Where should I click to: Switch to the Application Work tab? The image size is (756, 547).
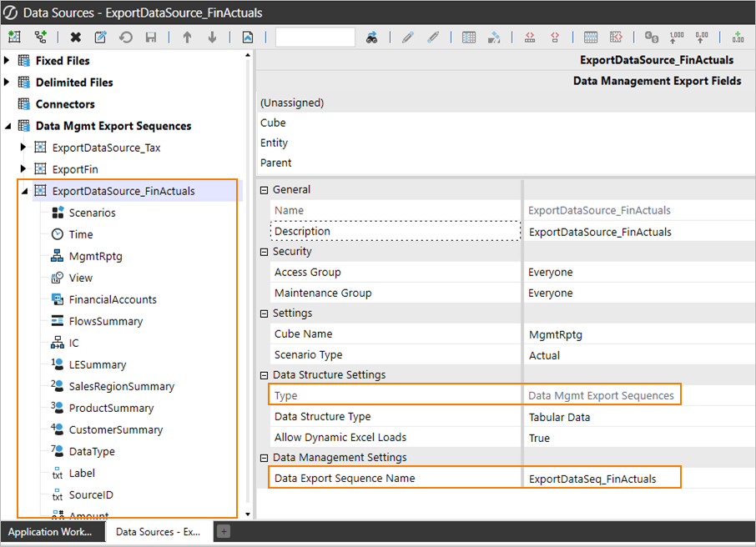52,531
